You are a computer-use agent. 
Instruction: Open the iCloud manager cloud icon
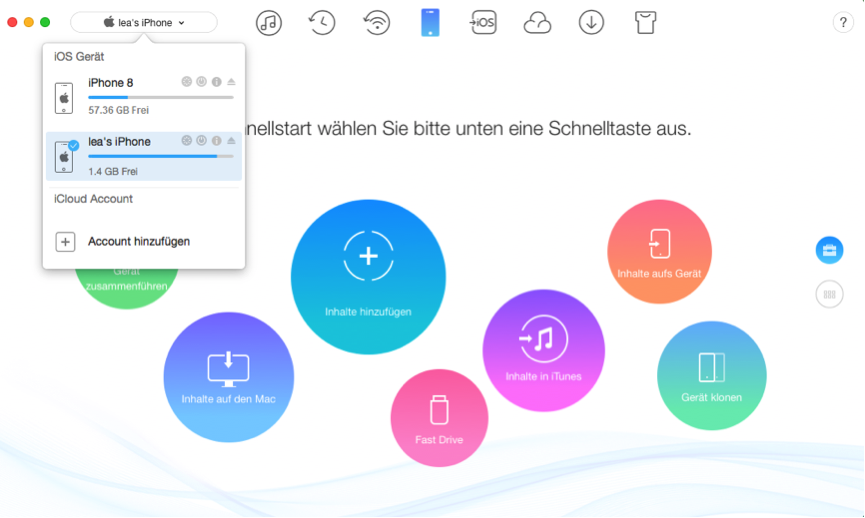(537, 23)
